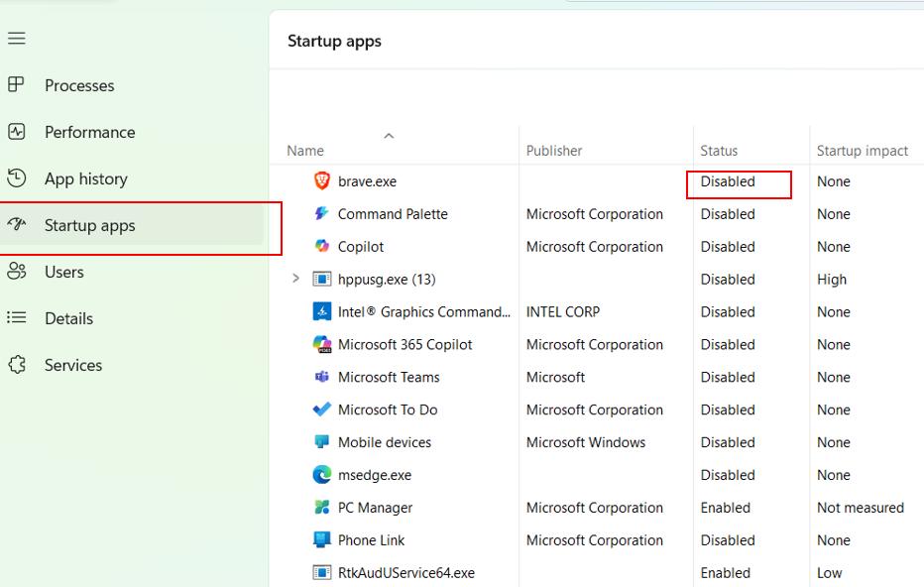Select the PC Manager entry
924x587 pixels.
pyautogui.click(x=375, y=508)
